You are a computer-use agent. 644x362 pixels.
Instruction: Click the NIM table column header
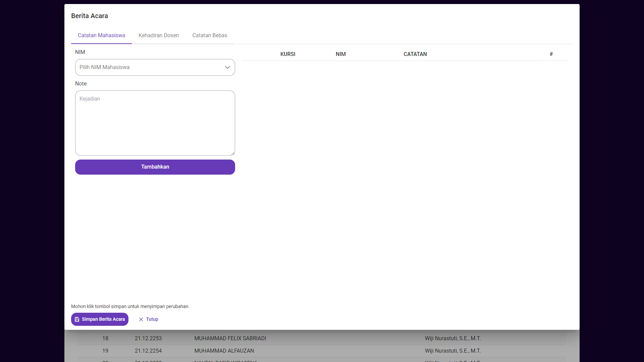(x=340, y=54)
